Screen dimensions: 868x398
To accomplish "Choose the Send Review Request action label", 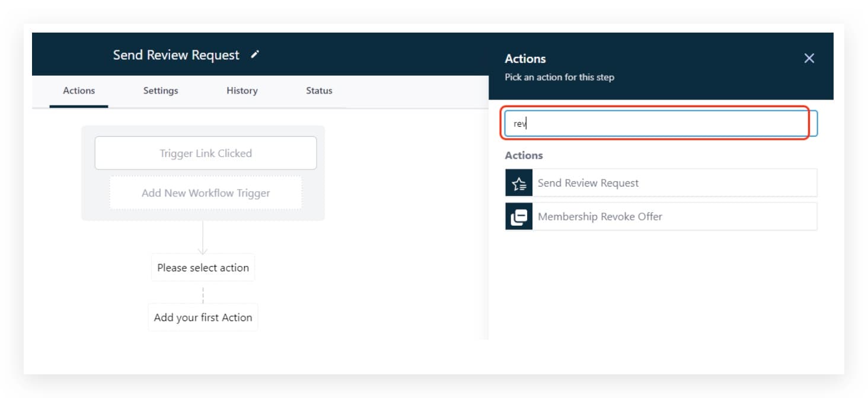I will pyautogui.click(x=588, y=183).
